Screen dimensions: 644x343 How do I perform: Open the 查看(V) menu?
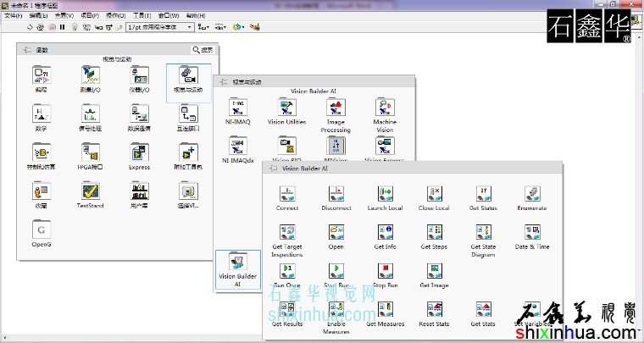[x=64, y=15]
